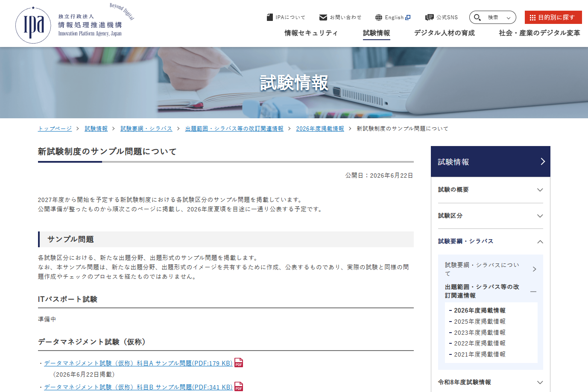Click the grid icon in 目的別に探す
Screen dimensions: 588x392
pos(532,18)
